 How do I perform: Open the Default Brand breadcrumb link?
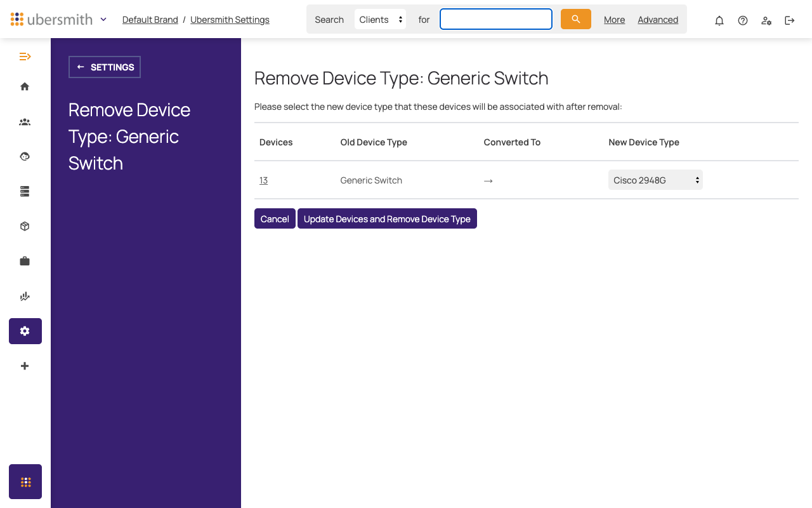[150, 20]
